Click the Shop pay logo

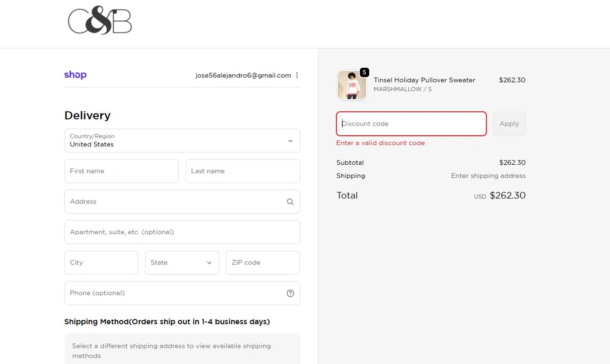click(x=75, y=75)
